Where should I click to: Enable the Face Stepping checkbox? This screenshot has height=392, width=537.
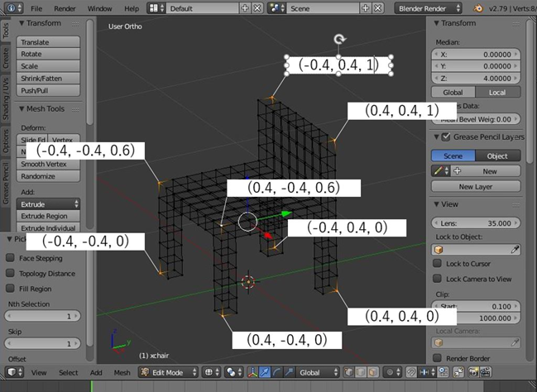pos(10,258)
